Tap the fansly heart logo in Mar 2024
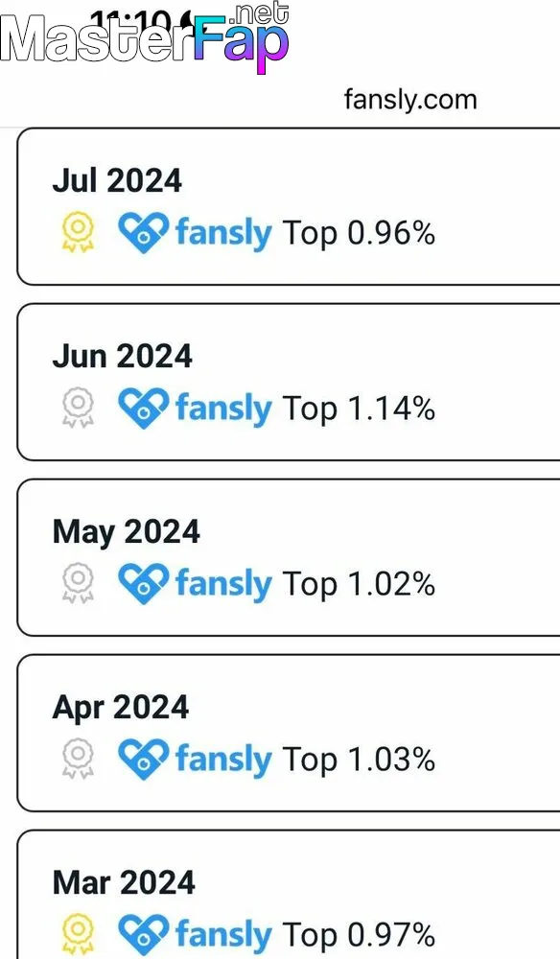This screenshot has width=560, height=959. [143, 934]
